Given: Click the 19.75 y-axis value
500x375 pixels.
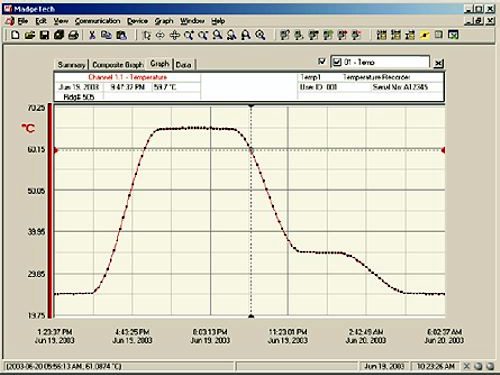Looking at the screenshot, I should [36, 315].
